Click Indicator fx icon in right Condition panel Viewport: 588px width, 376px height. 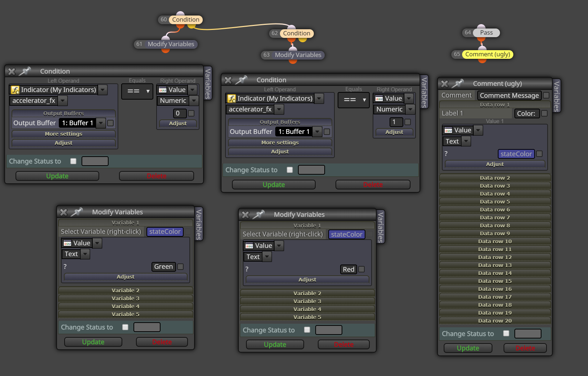[232, 99]
